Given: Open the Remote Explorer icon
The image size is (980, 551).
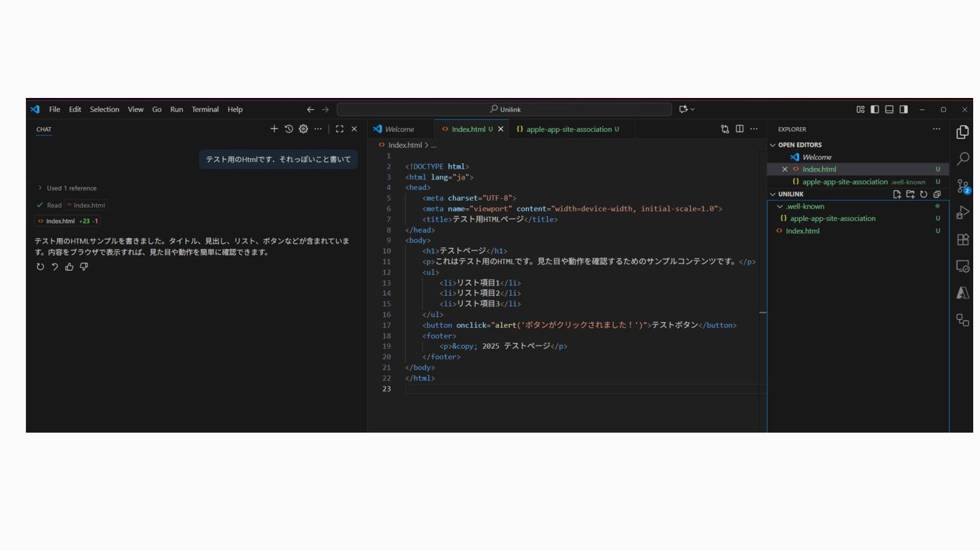Looking at the screenshot, I should (962, 266).
